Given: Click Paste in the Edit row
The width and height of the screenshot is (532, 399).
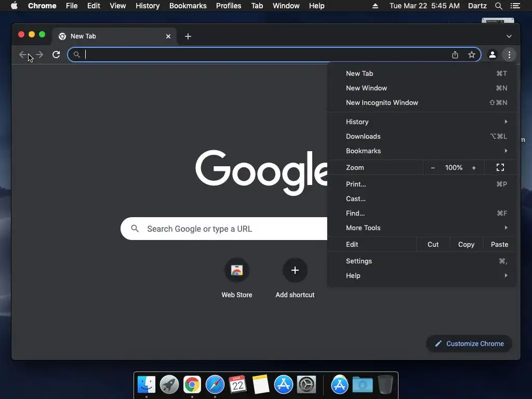Looking at the screenshot, I should 499,244.
